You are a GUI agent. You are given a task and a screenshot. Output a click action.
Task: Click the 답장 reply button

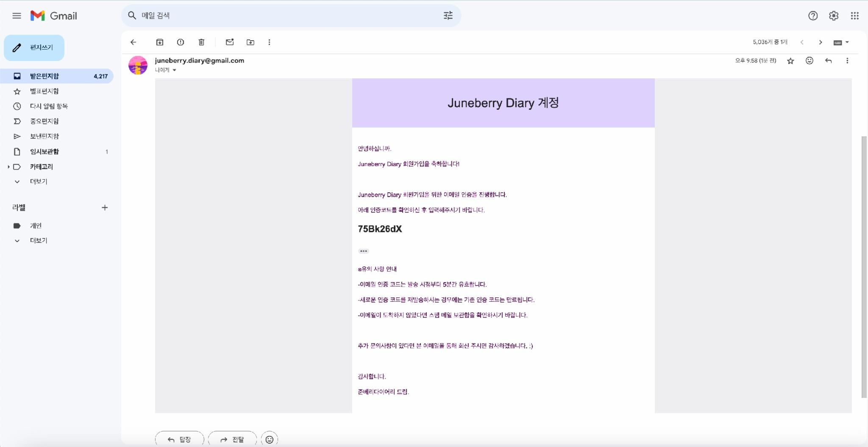pos(180,439)
